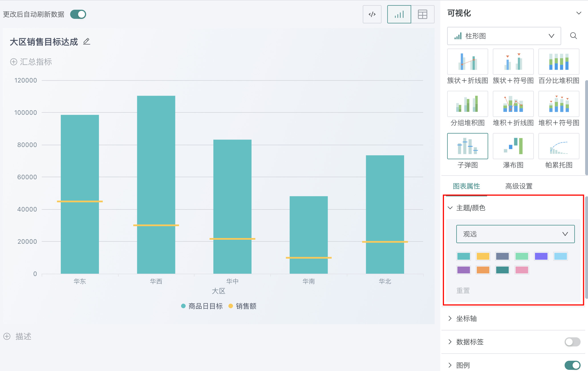Enable the 数据标签 toggle switch
The width and height of the screenshot is (588, 371).
click(x=572, y=342)
